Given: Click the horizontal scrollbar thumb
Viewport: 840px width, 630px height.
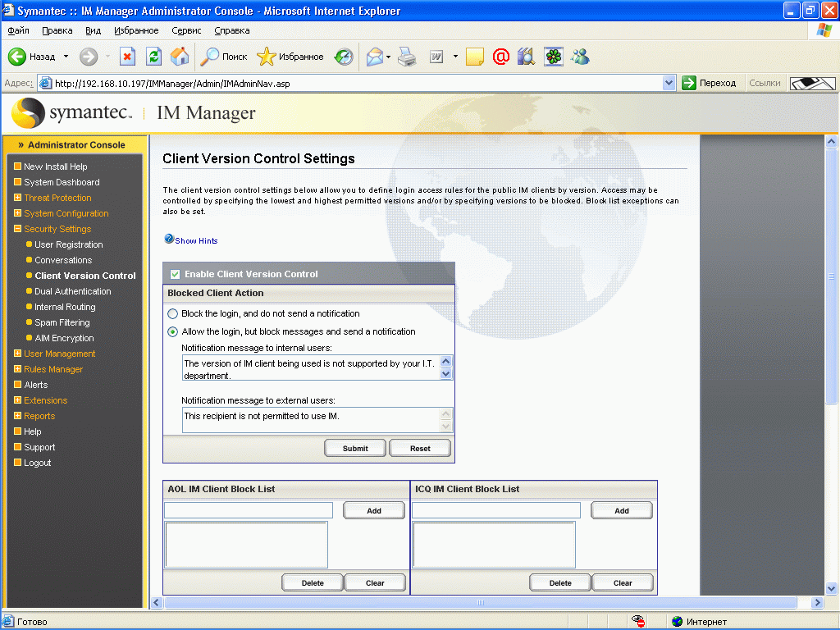Looking at the screenshot, I should (481, 603).
